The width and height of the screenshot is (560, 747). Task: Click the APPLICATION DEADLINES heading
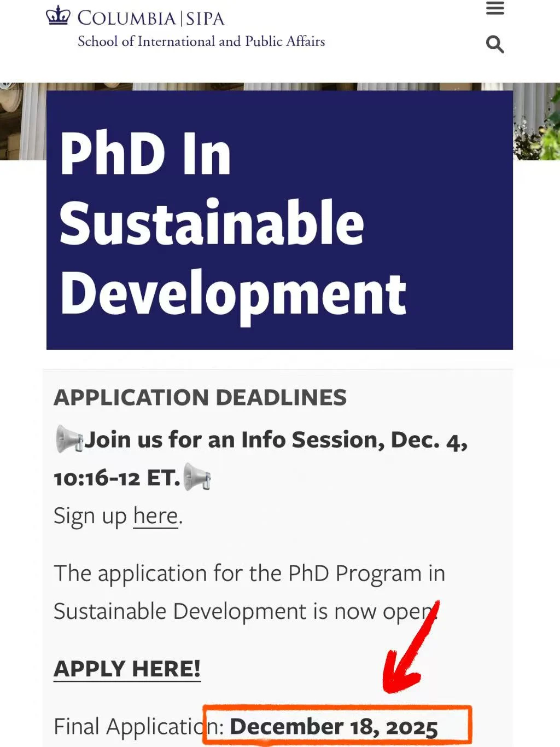pyautogui.click(x=200, y=397)
